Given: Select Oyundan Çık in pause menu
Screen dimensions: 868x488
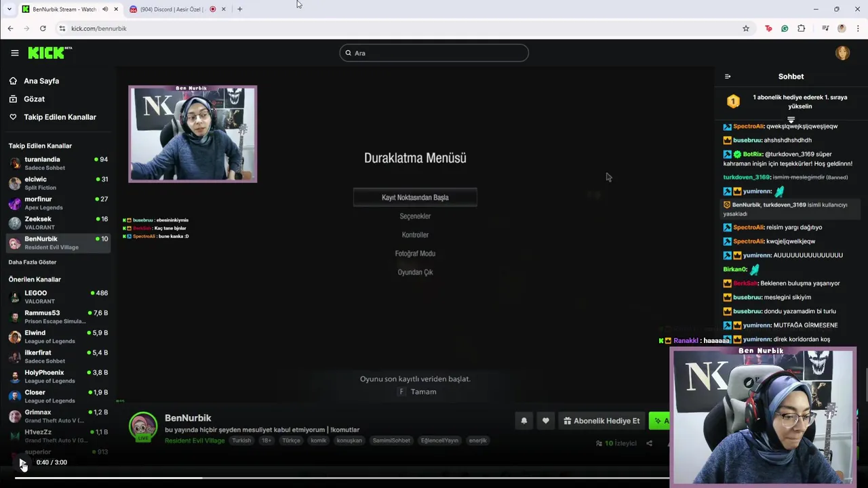Looking at the screenshot, I should tap(415, 272).
